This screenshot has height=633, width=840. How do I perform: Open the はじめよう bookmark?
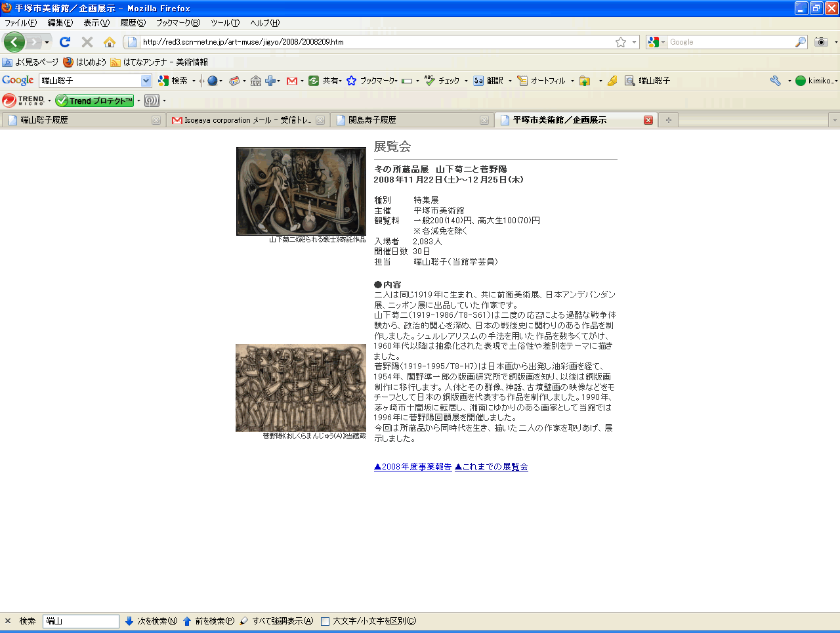[x=85, y=62]
